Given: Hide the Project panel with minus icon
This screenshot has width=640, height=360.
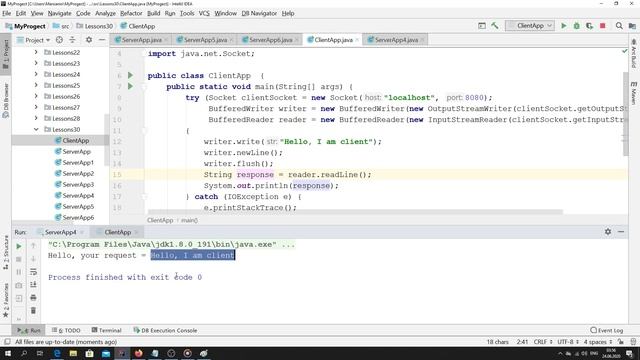Looking at the screenshot, I should point(102,40).
